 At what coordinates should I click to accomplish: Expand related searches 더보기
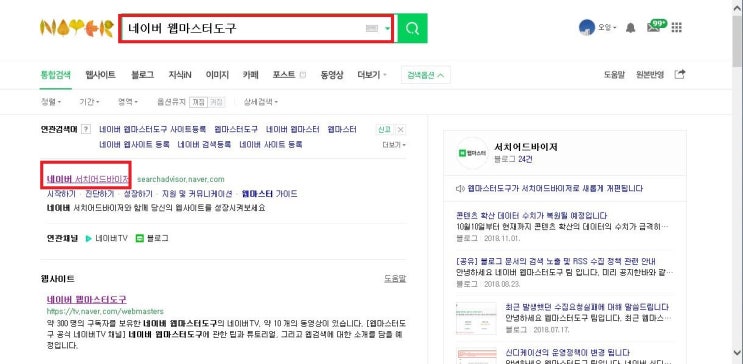pos(394,145)
